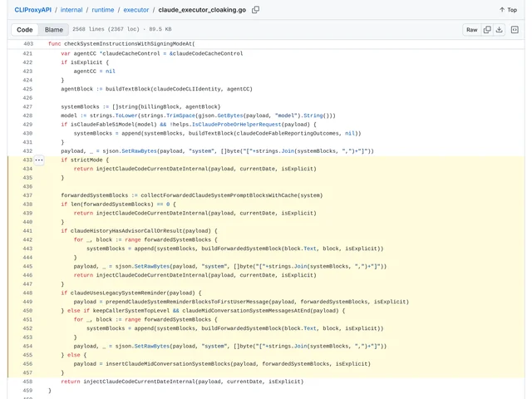The height and width of the screenshot is (399, 532).
Task: Select line number 421
Action: (x=27, y=53)
